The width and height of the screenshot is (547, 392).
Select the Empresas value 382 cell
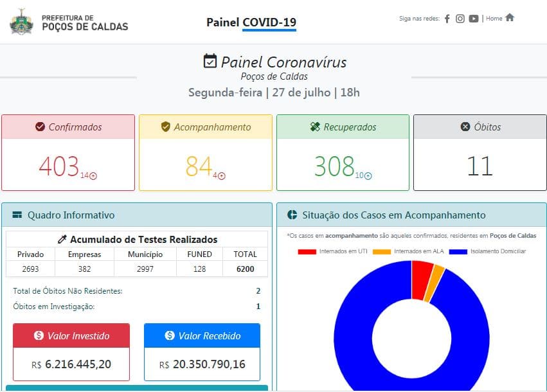(x=84, y=269)
